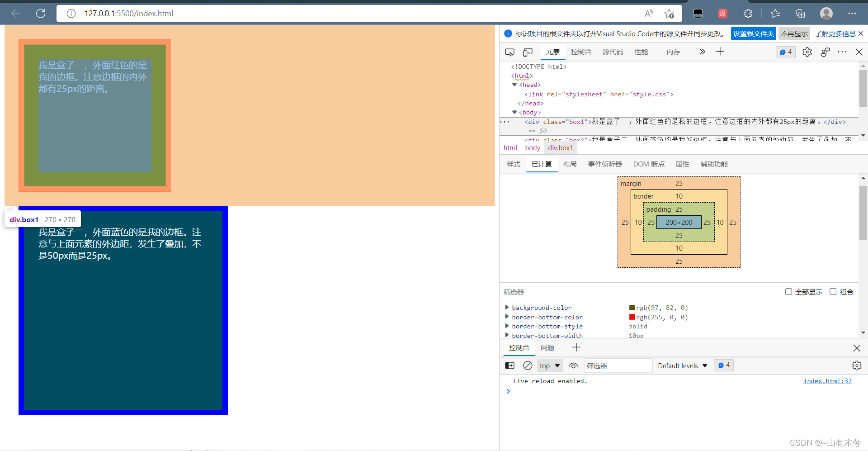Viewport: 868px width, 451px height.
Task: Click red border-bottom-color swatch
Action: coord(632,317)
